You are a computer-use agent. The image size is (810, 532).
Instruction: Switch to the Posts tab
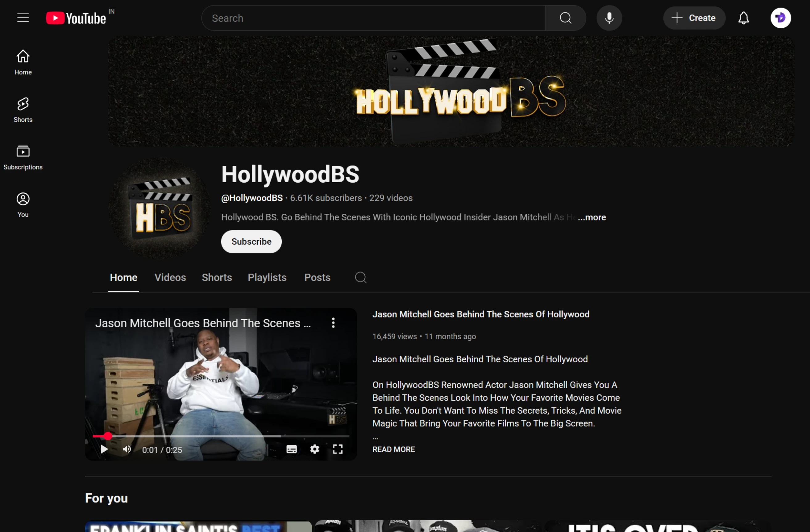[x=317, y=278]
